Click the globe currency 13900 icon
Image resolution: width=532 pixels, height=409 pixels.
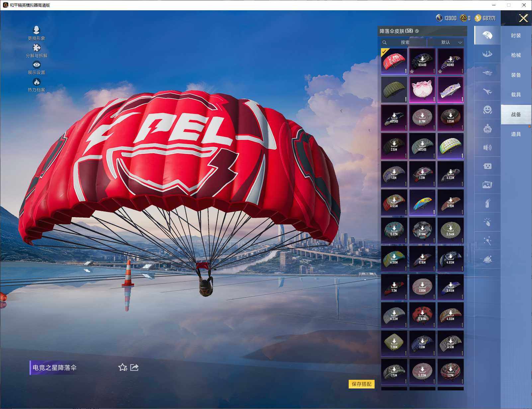coord(439,18)
